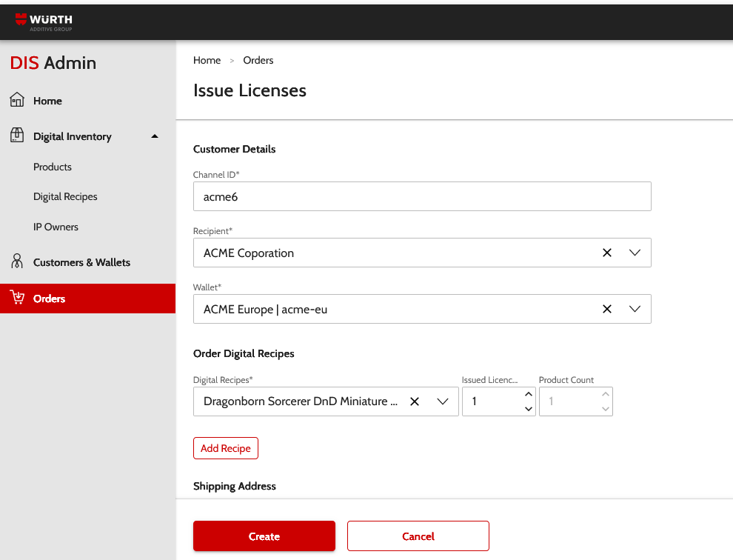The height and width of the screenshot is (560, 733).
Task: Click into the Channel ID input field
Action: coord(422,196)
